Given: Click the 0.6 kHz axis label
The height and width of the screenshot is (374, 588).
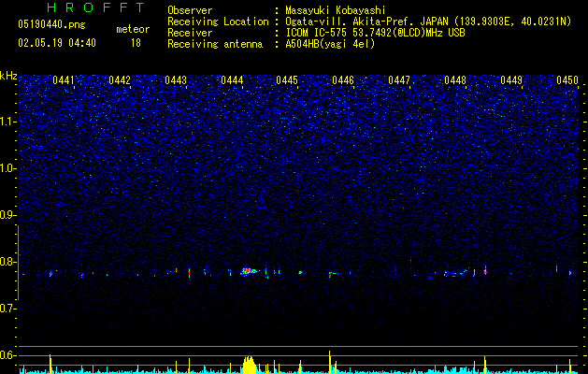Looking at the screenshot, I should tap(7, 355).
